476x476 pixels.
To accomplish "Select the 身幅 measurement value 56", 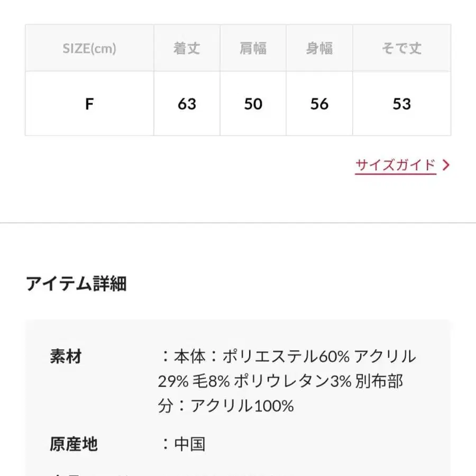I will [319, 104].
